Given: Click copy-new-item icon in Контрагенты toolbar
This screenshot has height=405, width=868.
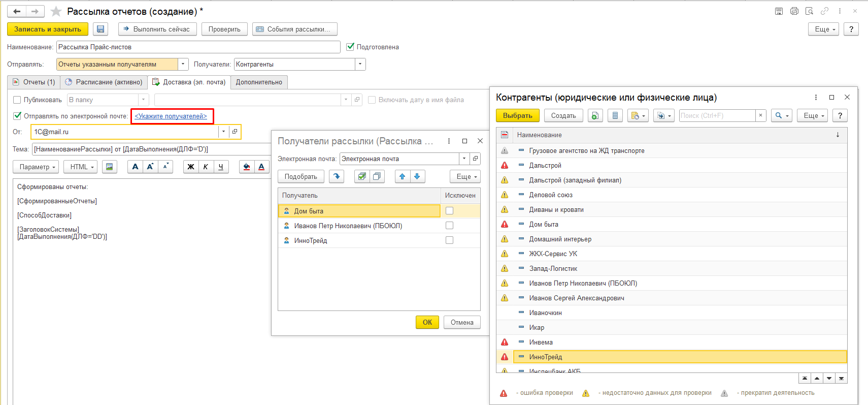Looking at the screenshot, I should 595,115.
